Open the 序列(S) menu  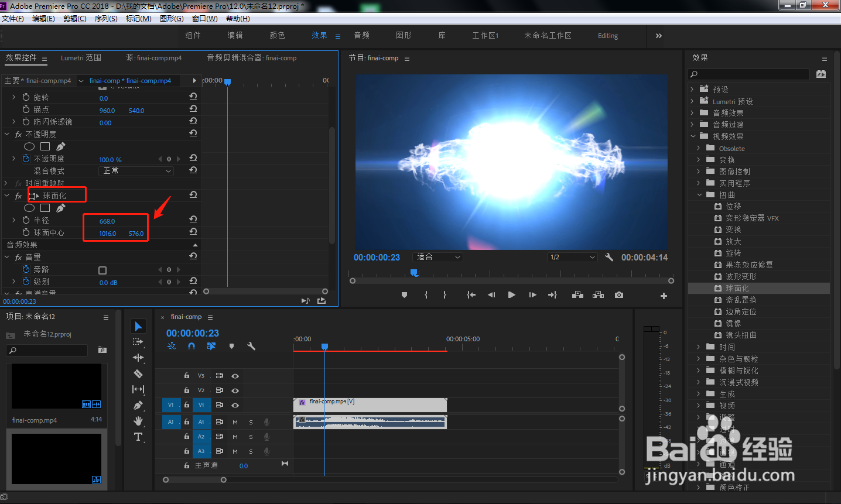tap(106, 19)
